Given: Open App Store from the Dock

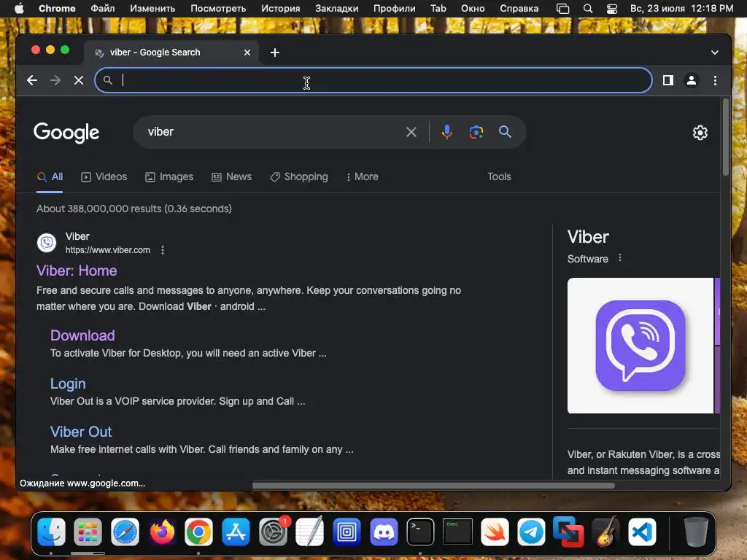Looking at the screenshot, I should pyautogui.click(x=236, y=532).
